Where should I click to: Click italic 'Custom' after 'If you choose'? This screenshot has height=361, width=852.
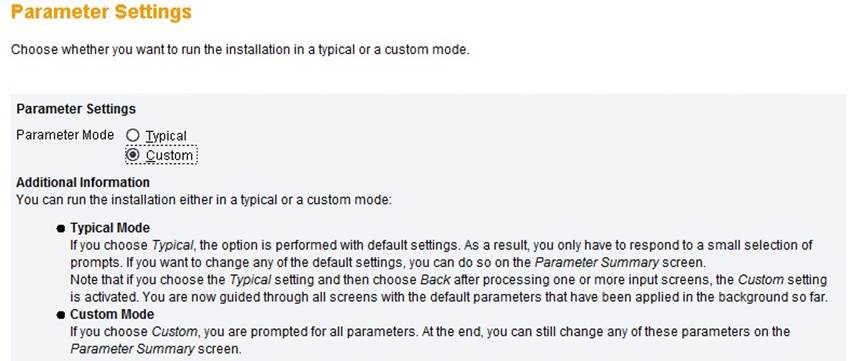[173, 332]
